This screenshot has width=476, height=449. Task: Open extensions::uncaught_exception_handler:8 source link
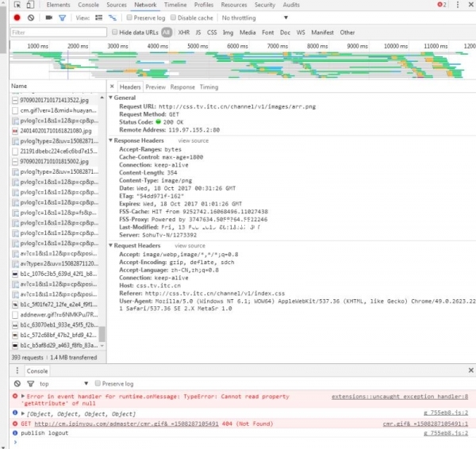click(x=400, y=397)
